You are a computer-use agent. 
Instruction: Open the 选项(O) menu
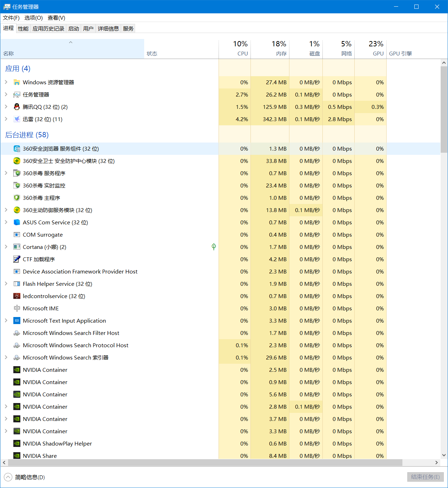34,18
